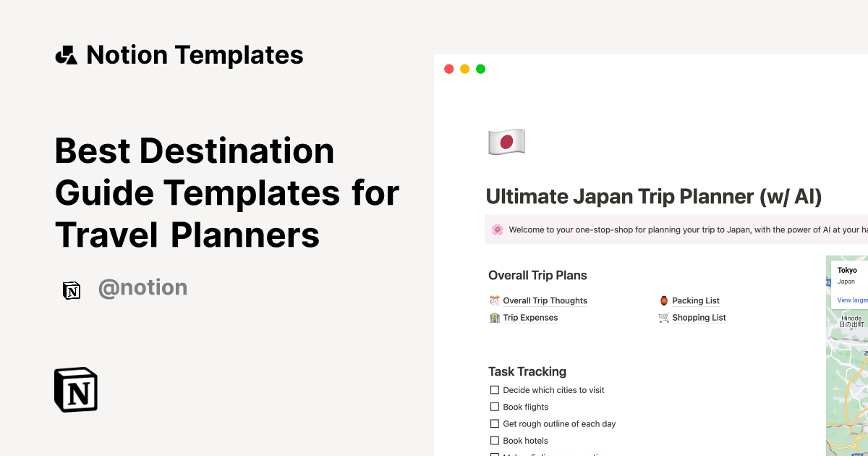
Task: Click the shopping cart icon beside Shopping List
Action: pyautogui.click(x=663, y=317)
